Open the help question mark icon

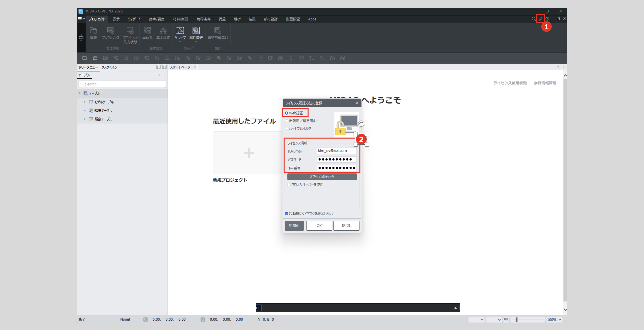coord(547,19)
